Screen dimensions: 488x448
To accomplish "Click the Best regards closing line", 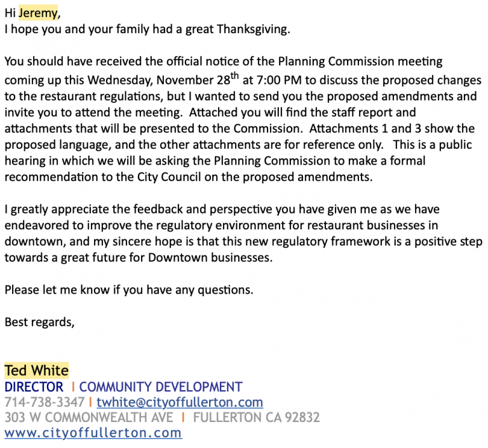I will point(39,322).
